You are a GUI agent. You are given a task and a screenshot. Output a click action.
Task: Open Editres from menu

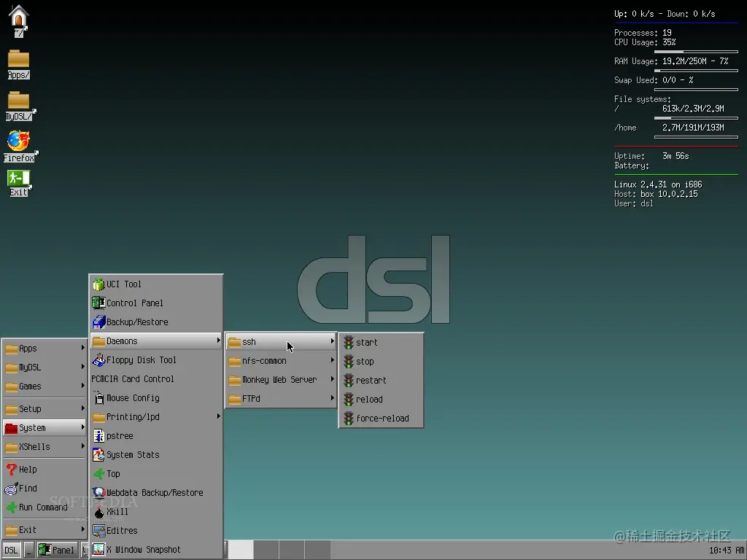156,531
